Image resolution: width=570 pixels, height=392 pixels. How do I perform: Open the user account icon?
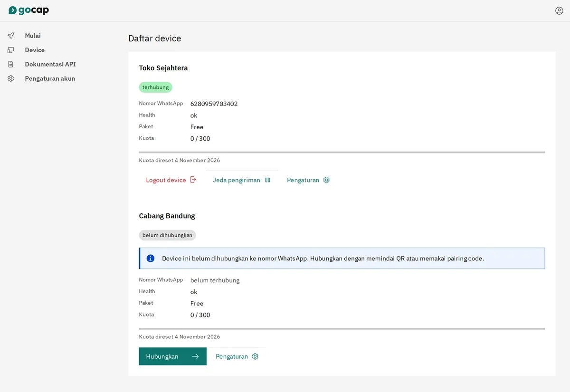point(559,10)
